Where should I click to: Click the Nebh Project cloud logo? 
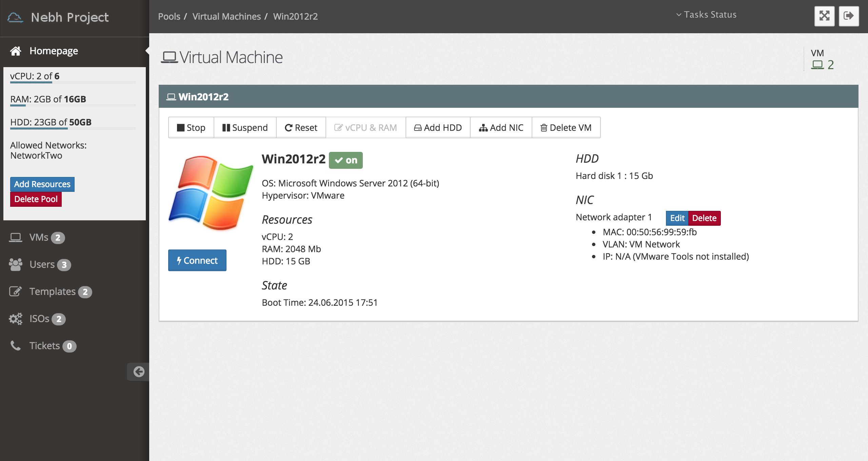(15, 17)
